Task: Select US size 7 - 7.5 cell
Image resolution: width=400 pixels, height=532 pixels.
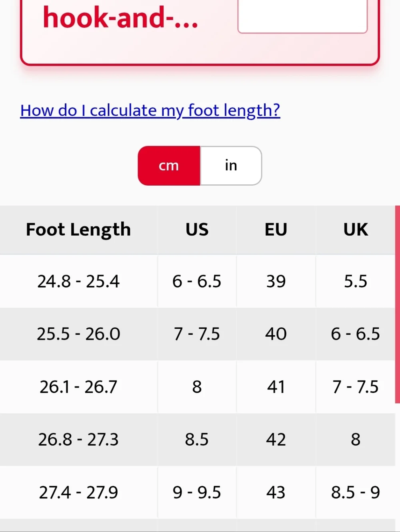Action: pyautogui.click(x=197, y=334)
